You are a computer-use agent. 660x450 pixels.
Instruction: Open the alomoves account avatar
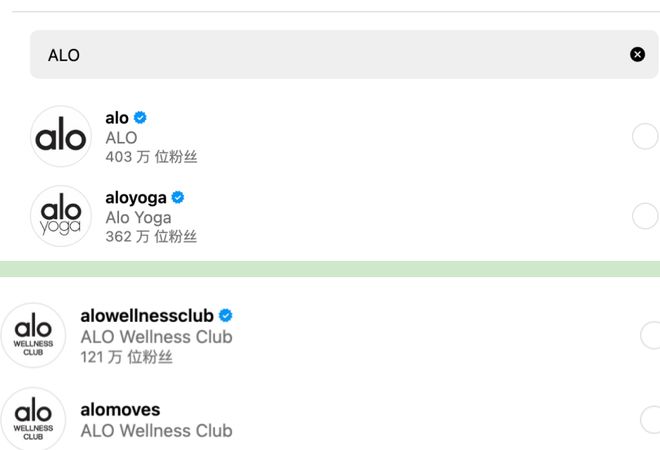33,418
